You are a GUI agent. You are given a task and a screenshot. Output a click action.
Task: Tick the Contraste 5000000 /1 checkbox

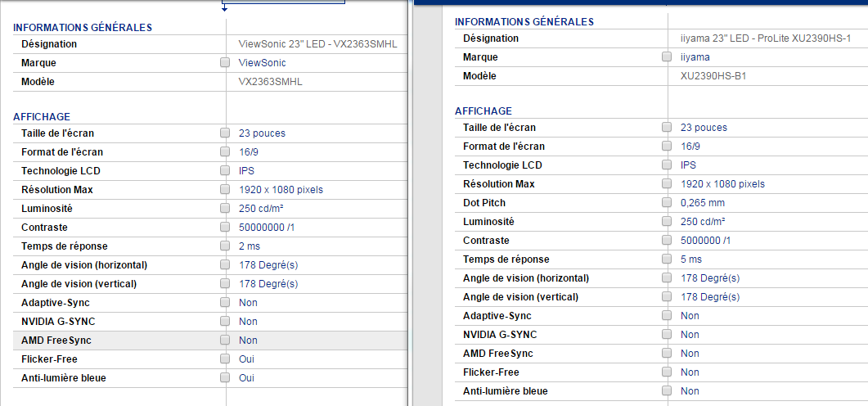(x=667, y=241)
